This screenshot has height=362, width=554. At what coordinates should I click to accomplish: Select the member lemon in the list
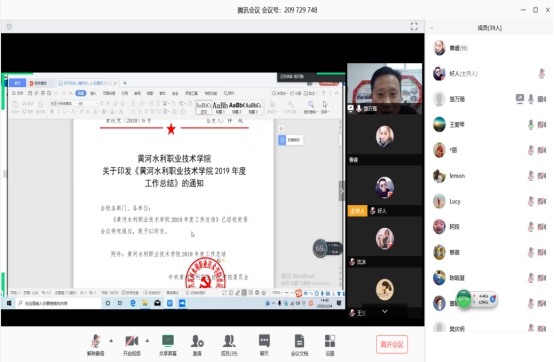489,176
